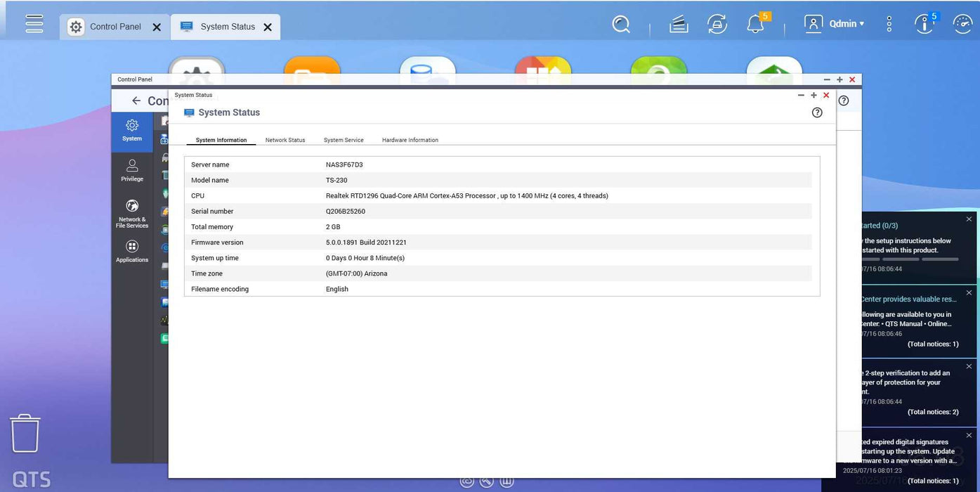
Task: Select Applications in Control Panel sidebar
Action: pos(132,251)
